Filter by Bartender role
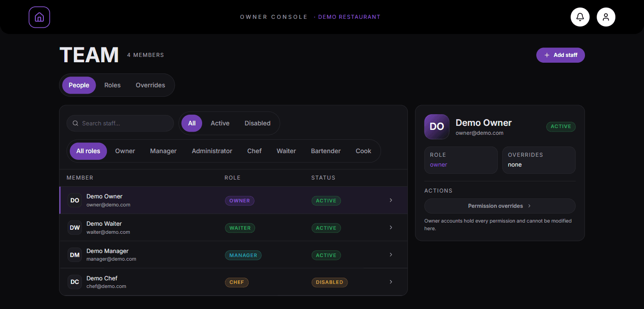Viewport: 644px width, 309px height. (x=326, y=151)
